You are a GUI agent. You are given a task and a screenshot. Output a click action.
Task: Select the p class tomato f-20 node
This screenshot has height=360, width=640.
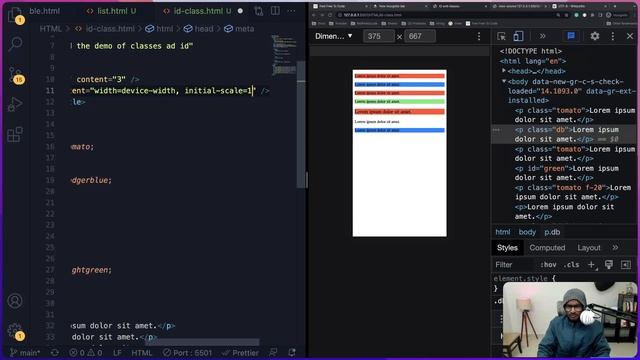pyautogui.click(x=573, y=192)
